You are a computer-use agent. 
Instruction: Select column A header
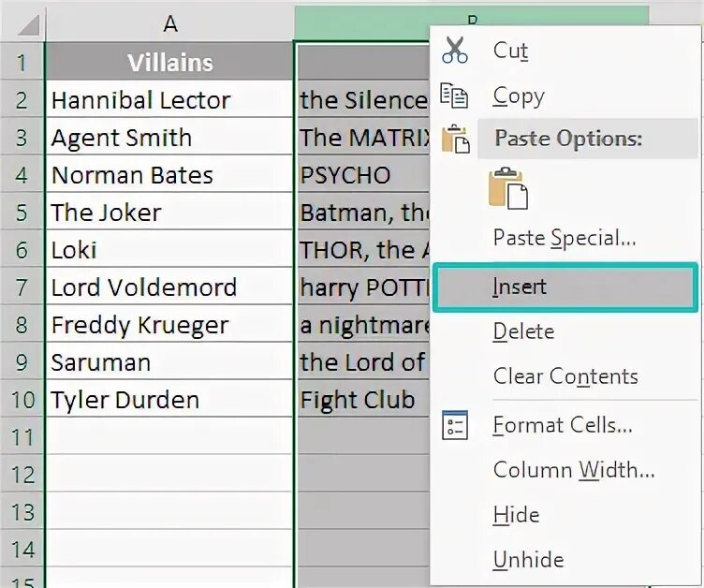(x=169, y=22)
